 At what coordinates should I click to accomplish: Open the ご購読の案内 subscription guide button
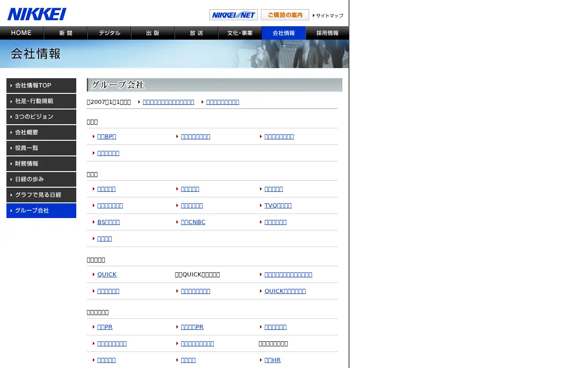click(x=285, y=15)
